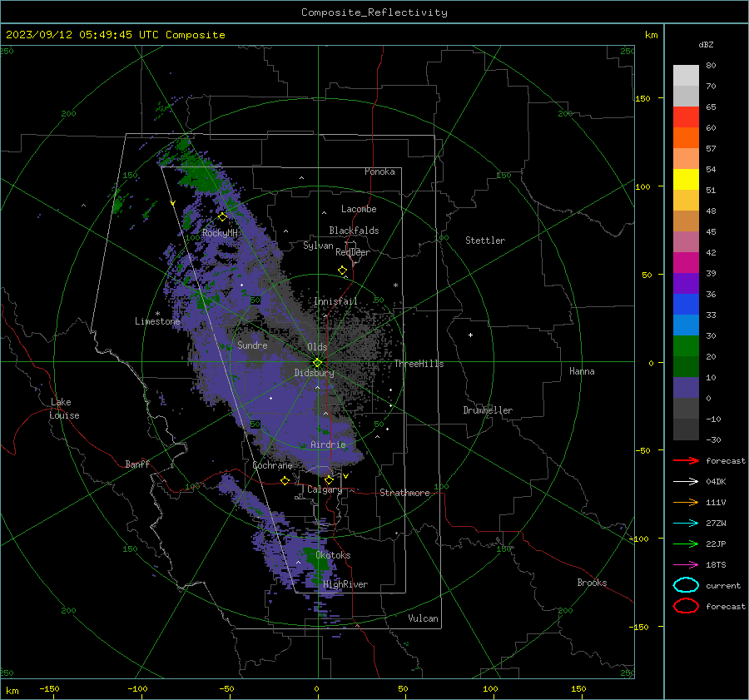Select yellow diamond marker above RockyMH
This screenshot has height=700, width=749.
pyautogui.click(x=222, y=217)
